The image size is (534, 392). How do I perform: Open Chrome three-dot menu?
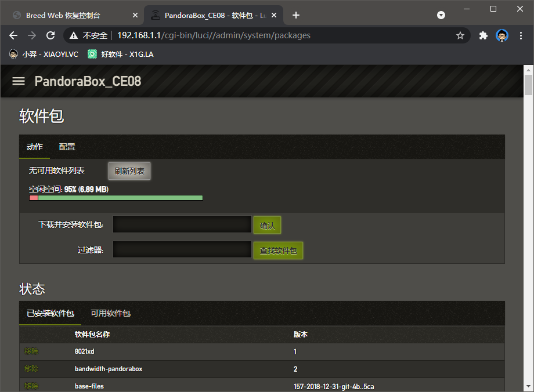pos(521,35)
